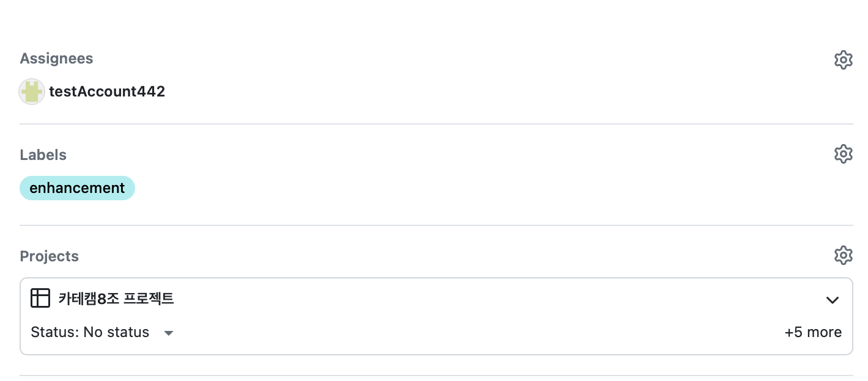Open the Status: No status dropdown text
This screenshot has height=381, width=868.
click(90, 332)
